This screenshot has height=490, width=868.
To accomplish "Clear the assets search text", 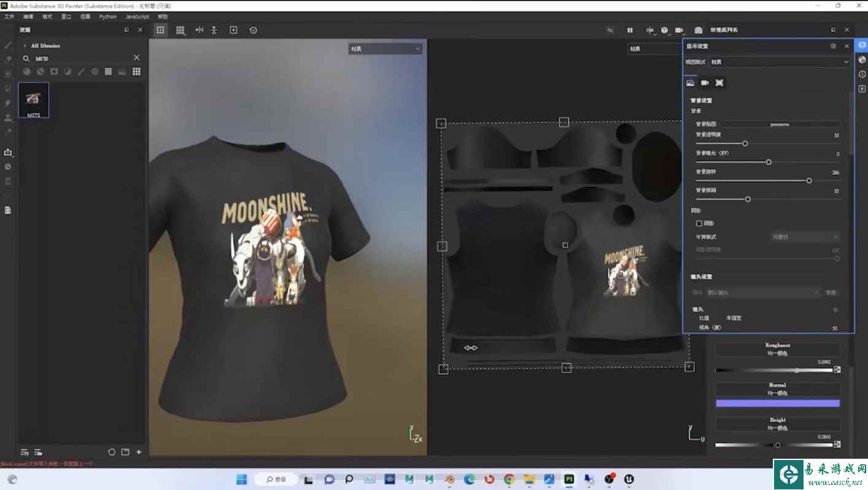I will tap(137, 58).
